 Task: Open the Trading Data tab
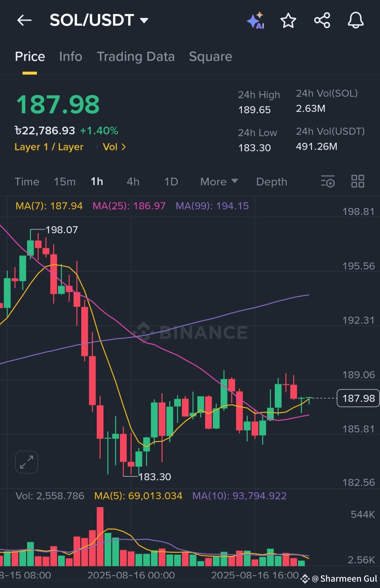pos(136,57)
